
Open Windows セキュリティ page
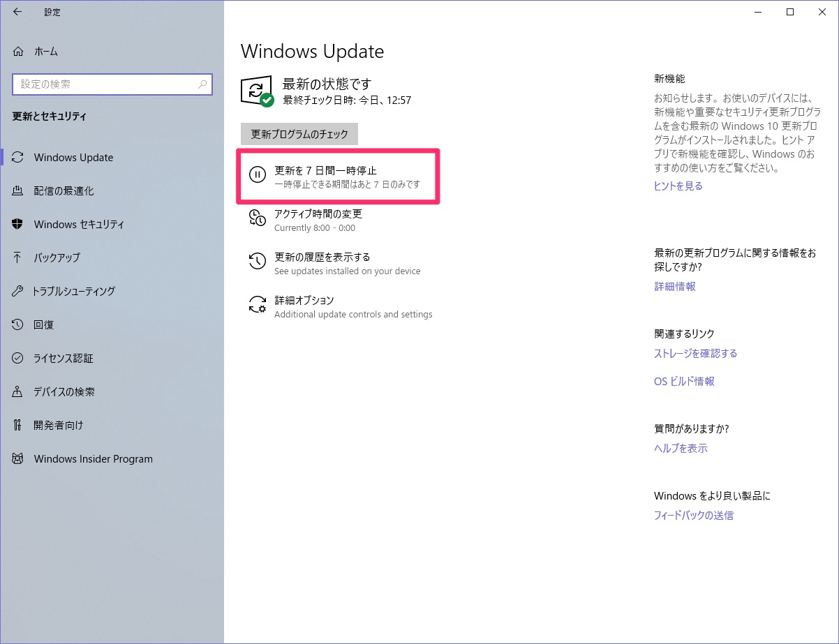click(x=112, y=224)
